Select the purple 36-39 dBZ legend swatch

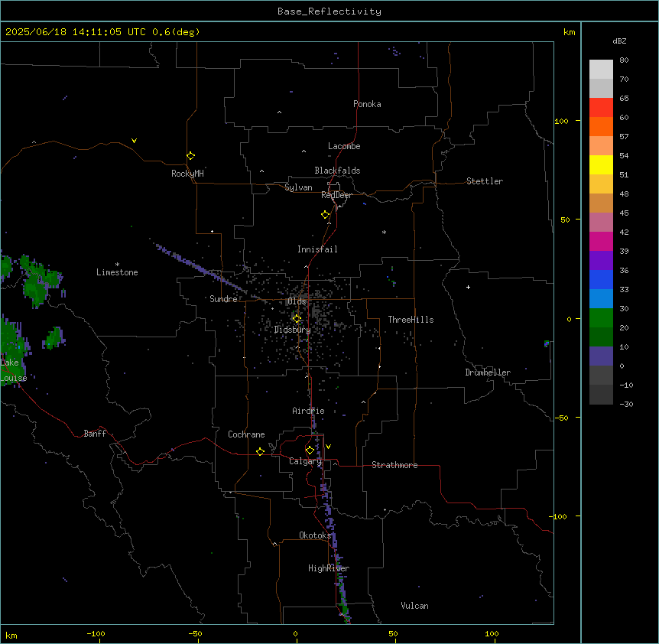pos(601,260)
